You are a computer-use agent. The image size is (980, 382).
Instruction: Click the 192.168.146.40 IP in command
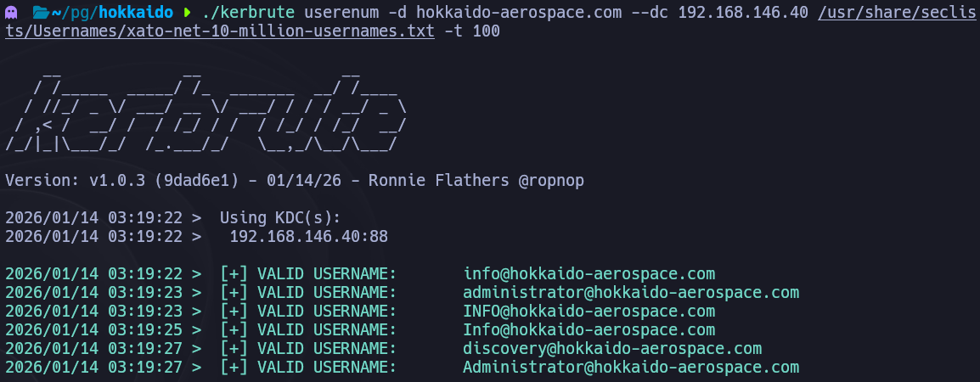[743, 14]
